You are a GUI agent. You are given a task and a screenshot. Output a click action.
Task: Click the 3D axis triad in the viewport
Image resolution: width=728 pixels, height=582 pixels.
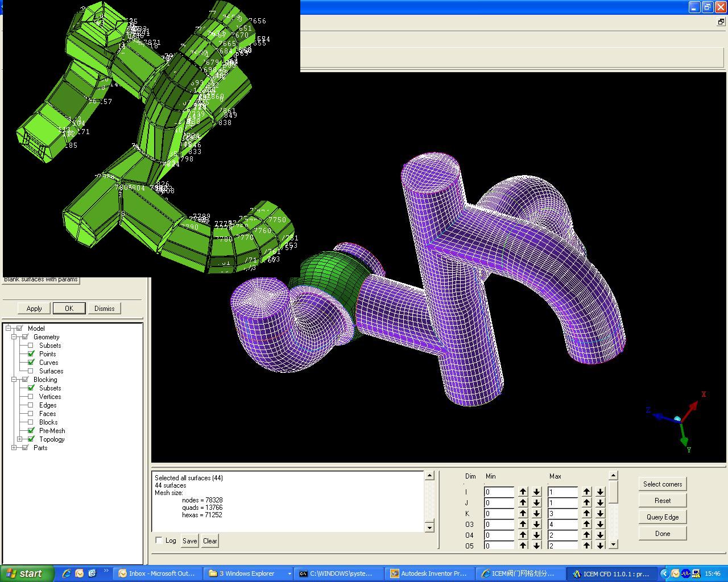[x=679, y=420]
